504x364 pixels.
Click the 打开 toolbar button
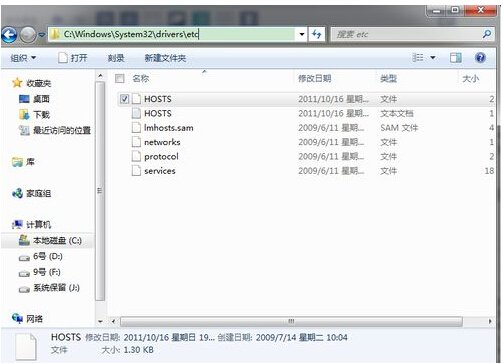(x=73, y=58)
